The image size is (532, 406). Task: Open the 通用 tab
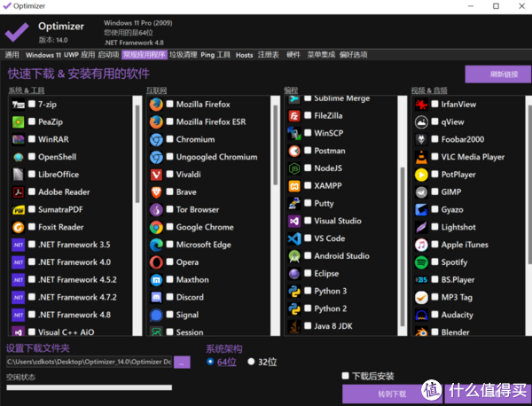coord(12,55)
